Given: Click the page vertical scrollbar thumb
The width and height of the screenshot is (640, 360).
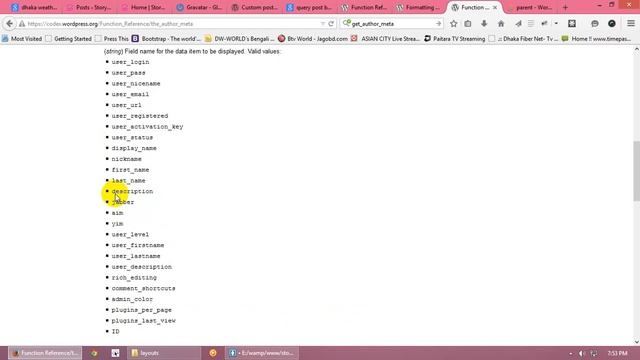Looking at the screenshot, I should pyautogui.click(x=636, y=171).
